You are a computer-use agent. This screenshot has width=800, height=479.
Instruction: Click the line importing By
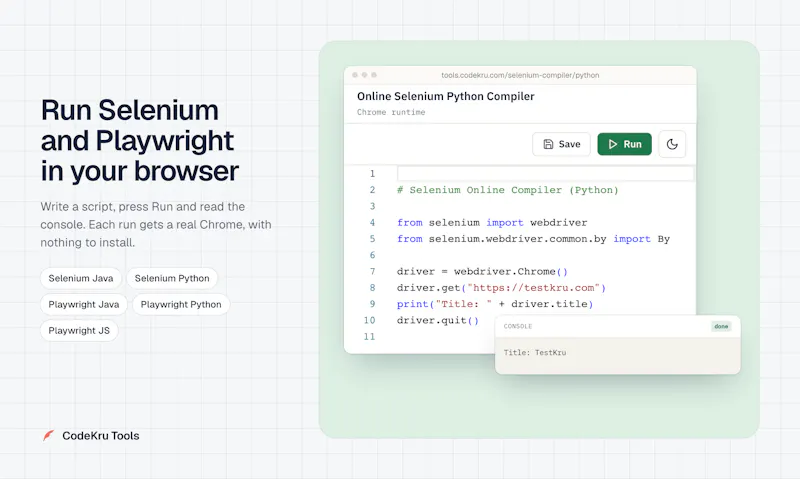533,239
